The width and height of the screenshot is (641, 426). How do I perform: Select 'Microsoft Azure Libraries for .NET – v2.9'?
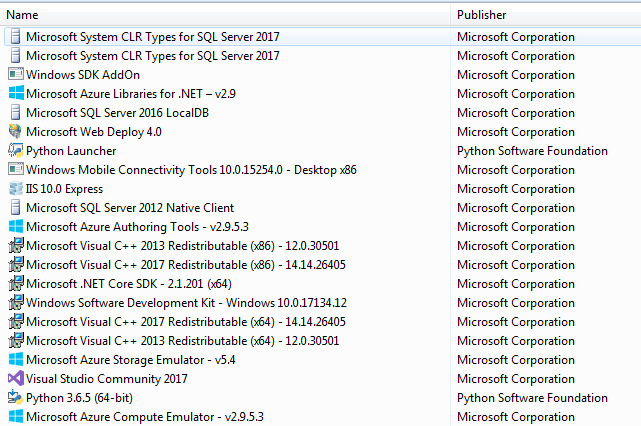pyautogui.click(x=131, y=94)
